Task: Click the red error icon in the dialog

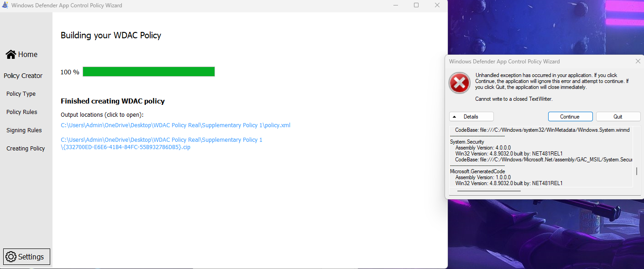Action: pyautogui.click(x=459, y=83)
